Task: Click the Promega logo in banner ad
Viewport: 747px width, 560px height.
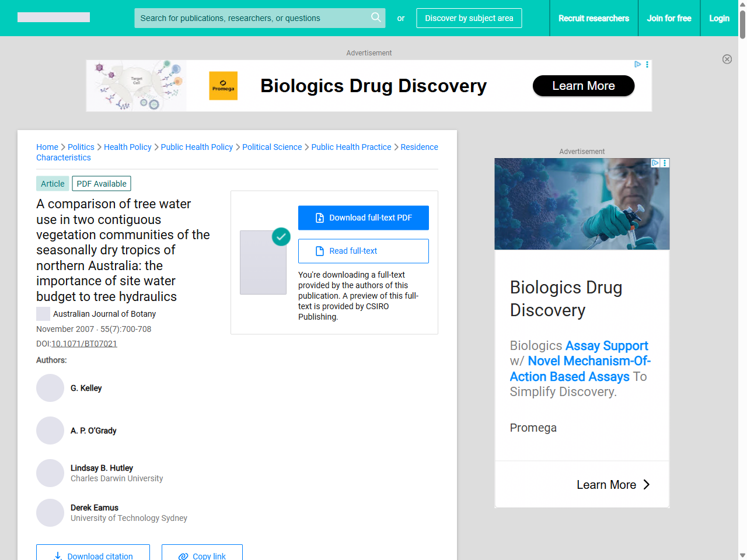Action: click(224, 86)
